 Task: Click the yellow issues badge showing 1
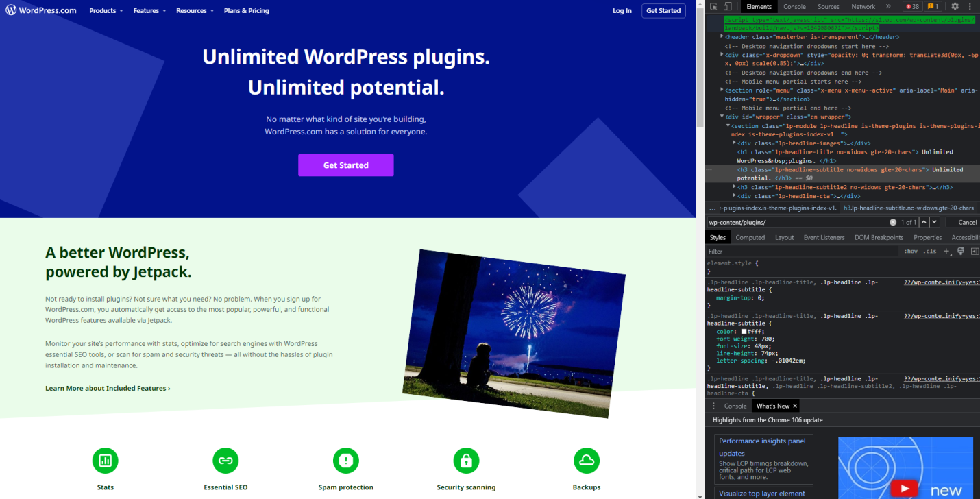pyautogui.click(x=933, y=6)
